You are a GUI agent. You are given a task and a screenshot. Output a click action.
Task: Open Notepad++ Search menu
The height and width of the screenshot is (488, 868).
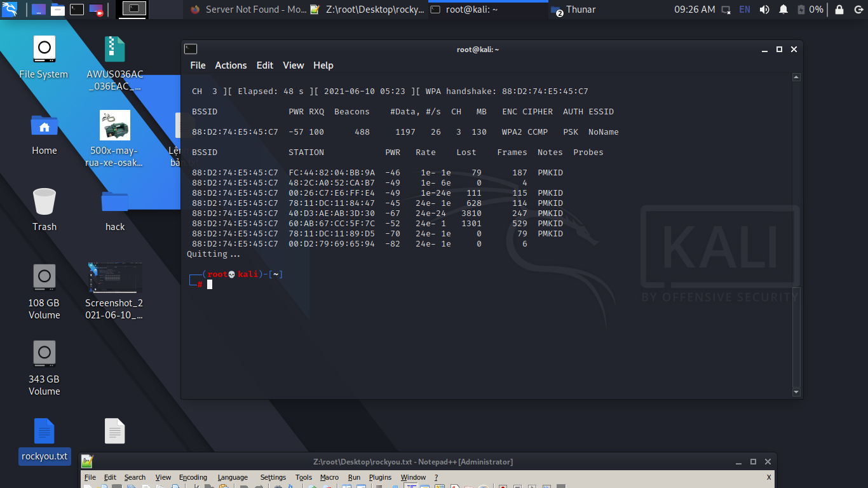pyautogui.click(x=135, y=477)
